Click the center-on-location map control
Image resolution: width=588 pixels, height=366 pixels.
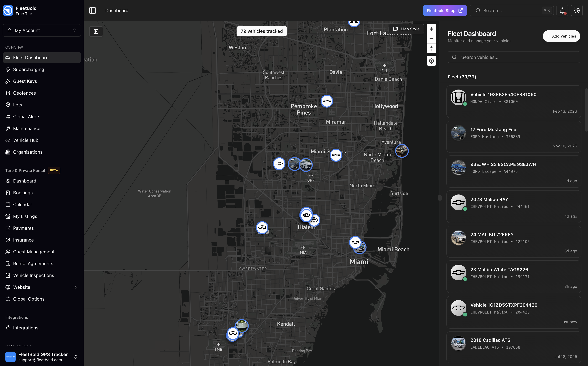point(431,61)
